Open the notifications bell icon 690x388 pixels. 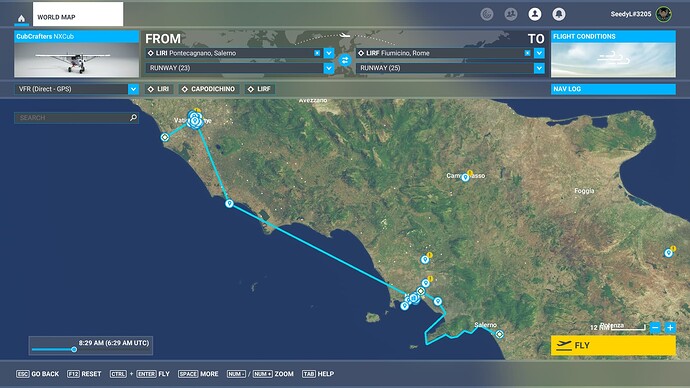[x=558, y=15]
